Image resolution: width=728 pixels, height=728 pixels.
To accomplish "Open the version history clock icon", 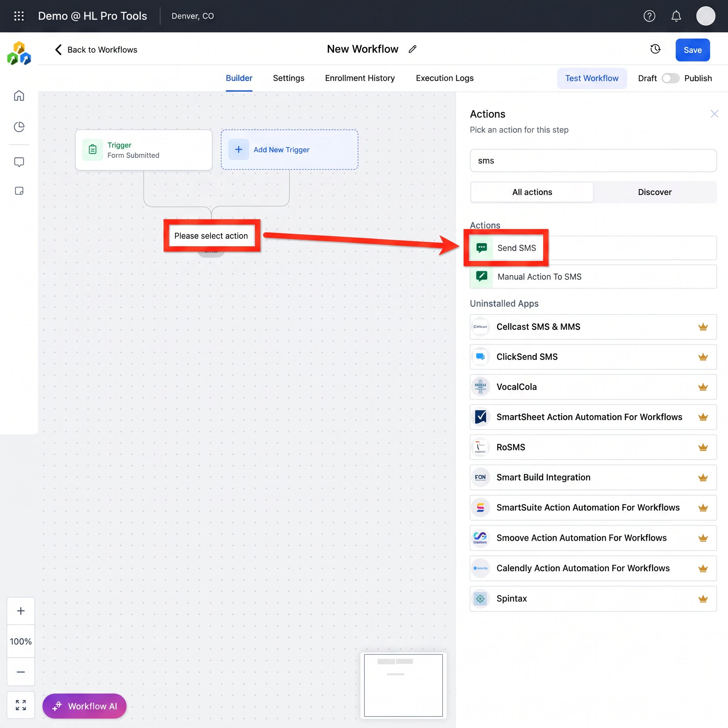I will pos(655,49).
